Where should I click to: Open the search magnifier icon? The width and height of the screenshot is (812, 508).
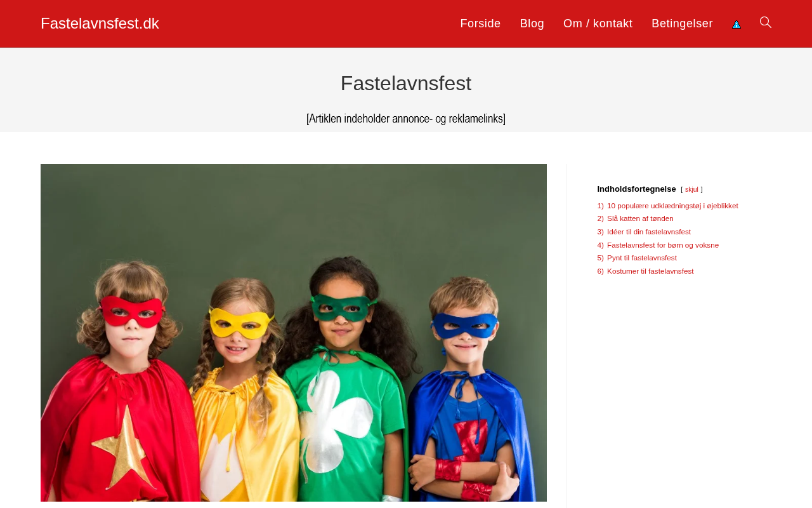pos(766,23)
